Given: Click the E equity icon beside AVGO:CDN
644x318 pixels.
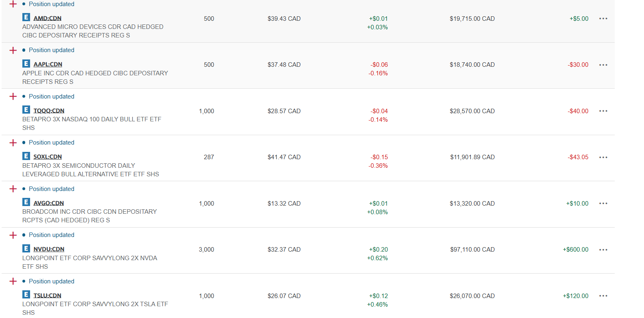Looking at the screenshot, I should (26, 202).
